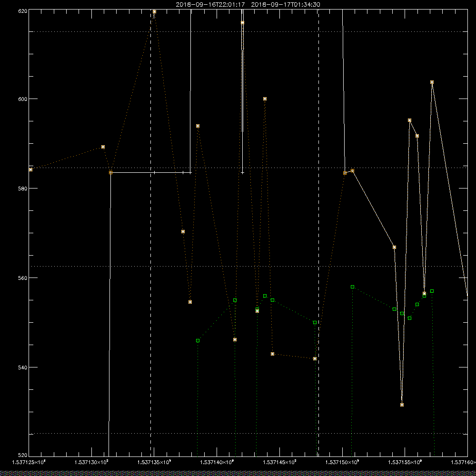Select y-axis label 520
The height and width of the screenshot is (476, 476).
click(23, 456)
